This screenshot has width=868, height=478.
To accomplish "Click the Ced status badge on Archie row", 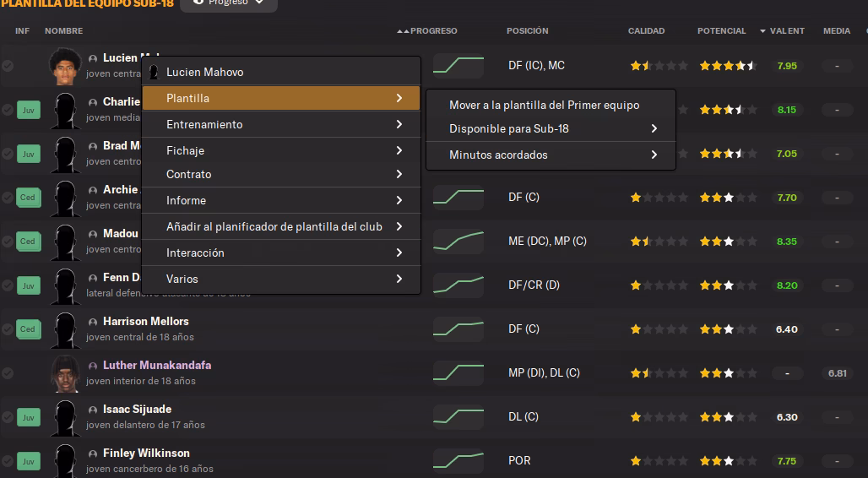I will coord(28,198).
